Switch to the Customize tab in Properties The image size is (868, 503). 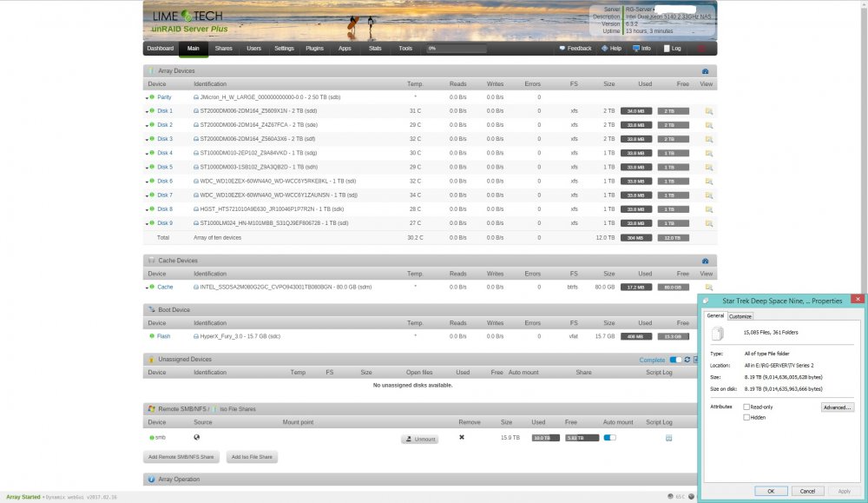(740, 316)
